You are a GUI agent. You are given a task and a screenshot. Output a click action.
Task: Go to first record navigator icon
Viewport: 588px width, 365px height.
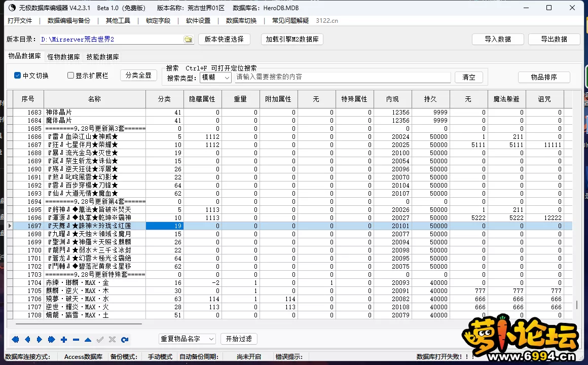tap(15, 340)
